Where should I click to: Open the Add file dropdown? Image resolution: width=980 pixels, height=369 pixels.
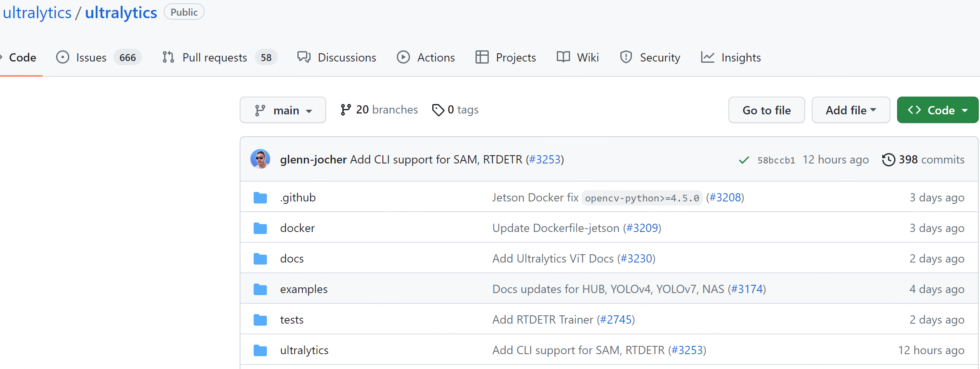point(851,110)
